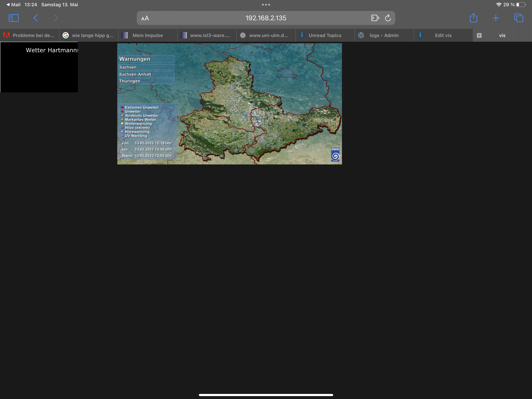Tap the 192.168.2.135 address field
Image resolution: width=532 pixels, height=399 pixels.
coord(266,18)
